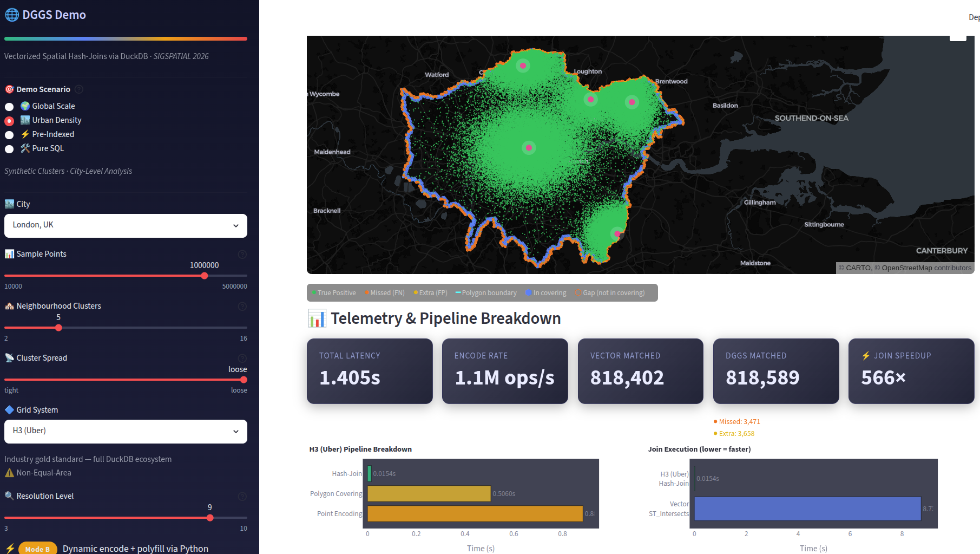This screenshot has height=554, width=980.
Task: Click the southernmost pink cluster marker on the map
Action: pos(617,234)
